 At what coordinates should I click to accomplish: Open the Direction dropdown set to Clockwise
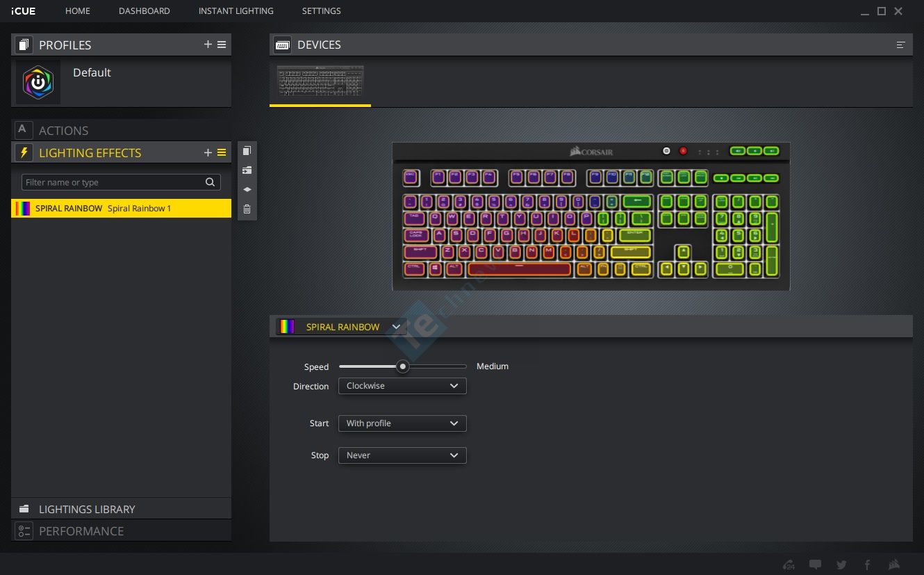tap(402, 386)
